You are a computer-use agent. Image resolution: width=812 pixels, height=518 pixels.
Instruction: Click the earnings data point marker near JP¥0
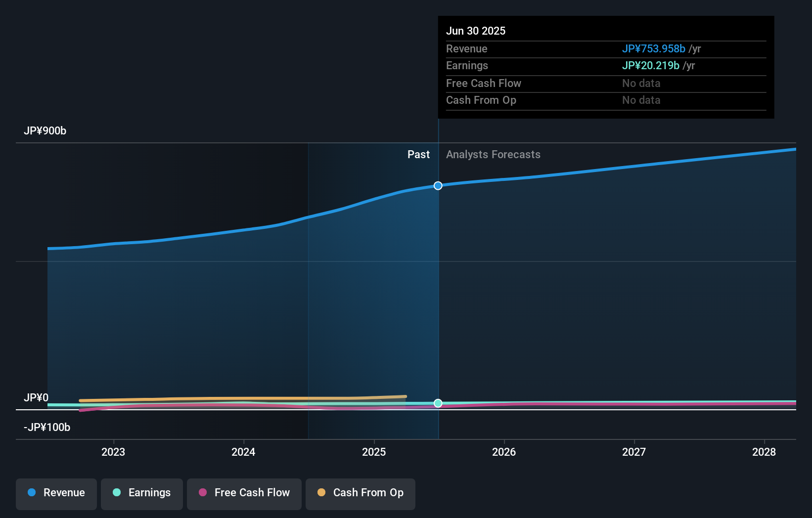[x=438, y=403]
